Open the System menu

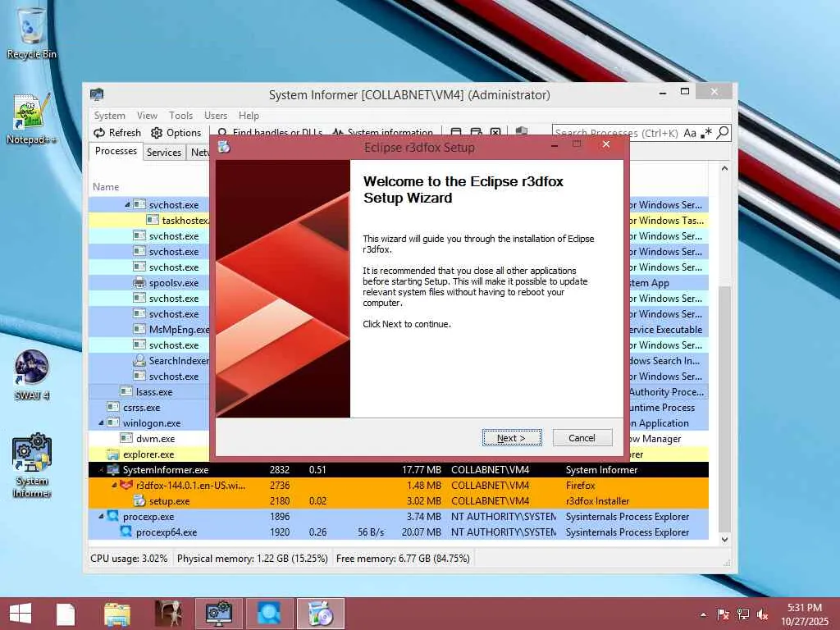[109, 115]
